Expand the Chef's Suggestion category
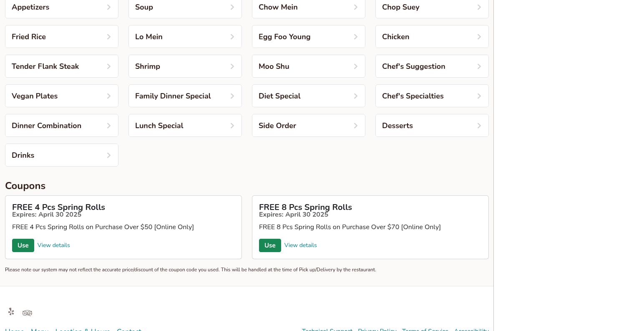Image resolution: width=644 pixels, height=331 pixels. point(432,66)
